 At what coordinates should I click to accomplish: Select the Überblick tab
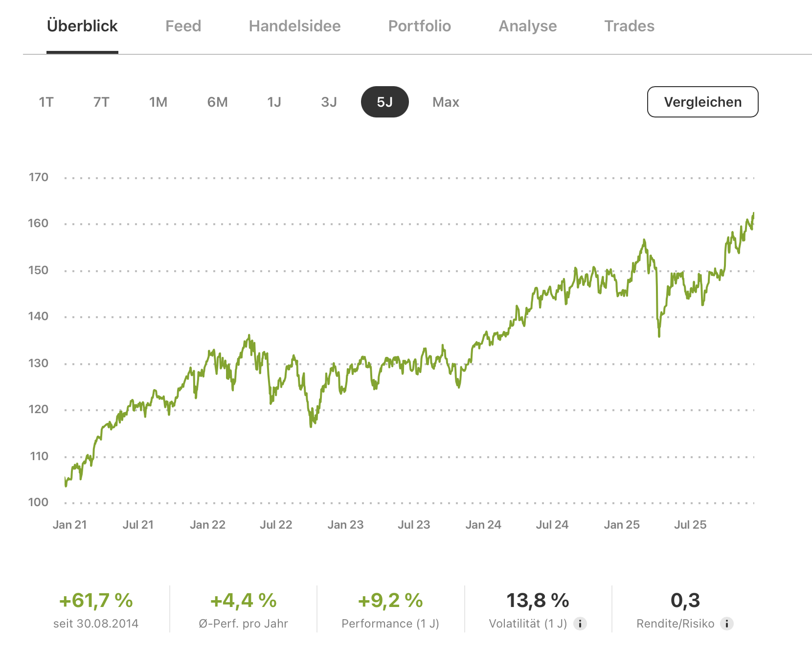click(x=82, y=26)
